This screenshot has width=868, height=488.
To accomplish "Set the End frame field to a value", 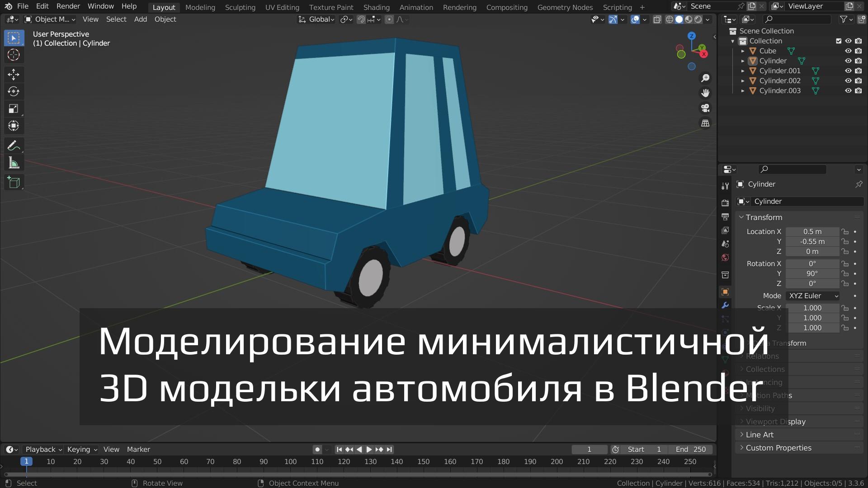I will pyautogui.click(x=690, y=449).
